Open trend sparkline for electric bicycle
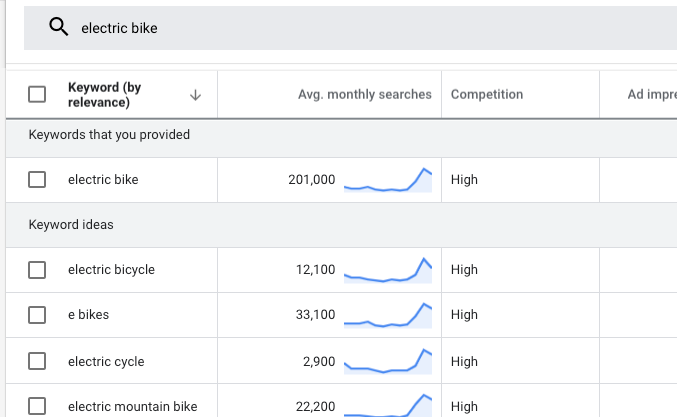Viewport: 677px width, 417px height. [x=388, y=270]
